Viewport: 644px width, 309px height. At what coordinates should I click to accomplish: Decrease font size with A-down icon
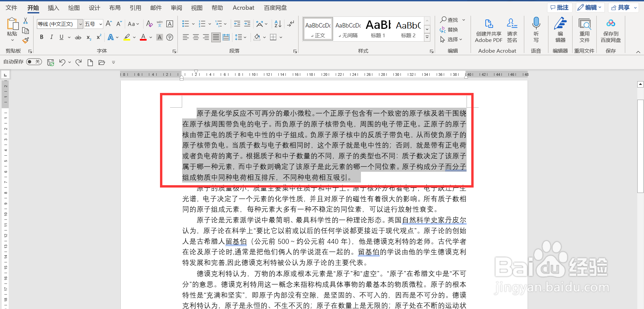pos(119,24)
